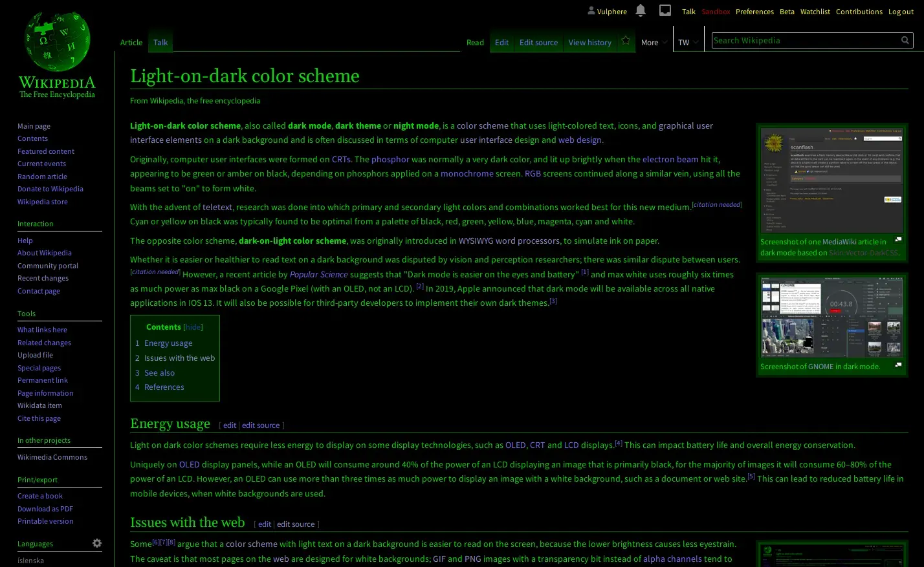The width and height of the screenshot is (924, 567).
Task: Open the Edit tab
Action: pos(501,43)
